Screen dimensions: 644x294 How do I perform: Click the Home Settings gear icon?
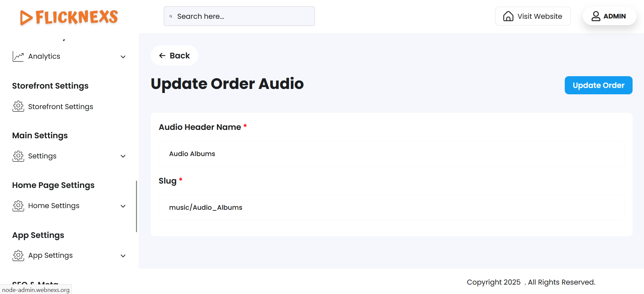point(18,206)
